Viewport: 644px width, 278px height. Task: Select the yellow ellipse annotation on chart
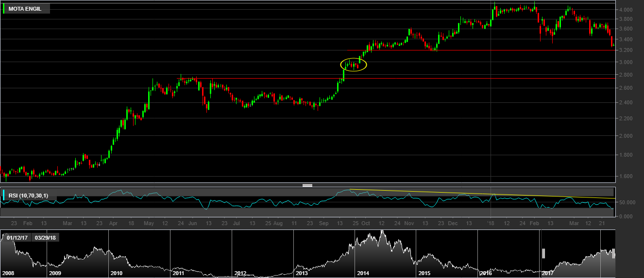pos(353,64)
